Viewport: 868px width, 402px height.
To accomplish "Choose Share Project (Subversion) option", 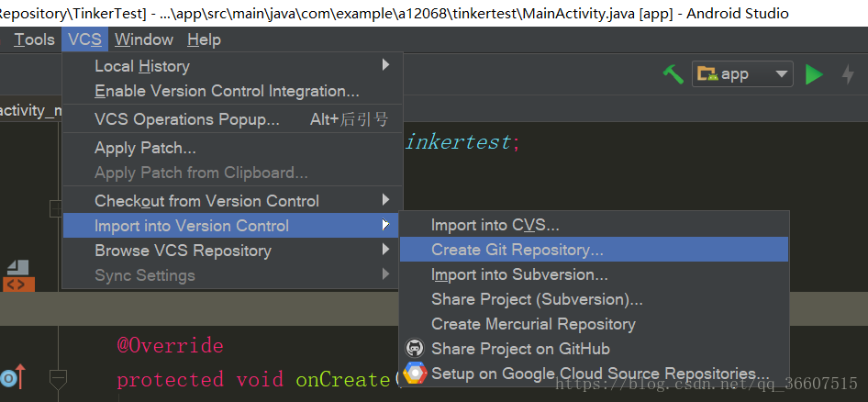I will tap(594, 299).
